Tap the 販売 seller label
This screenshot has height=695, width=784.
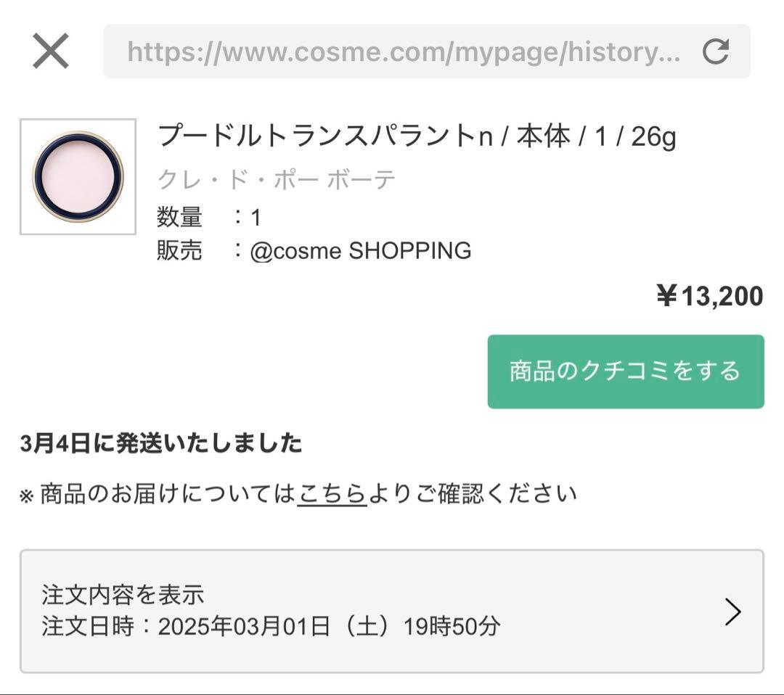coord(179,250)
